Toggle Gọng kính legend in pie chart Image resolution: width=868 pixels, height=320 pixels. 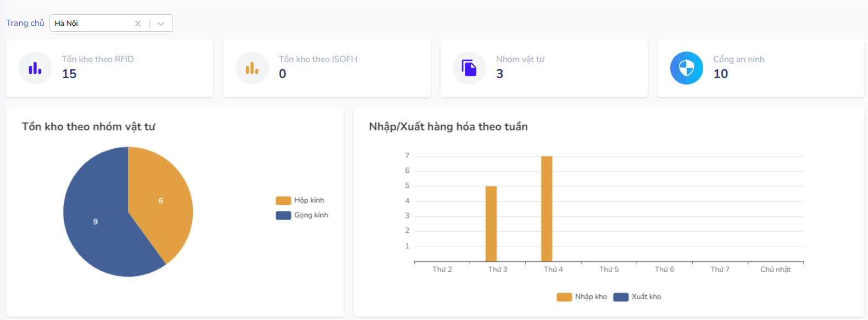pyautogui.click(x=302, y=215)
